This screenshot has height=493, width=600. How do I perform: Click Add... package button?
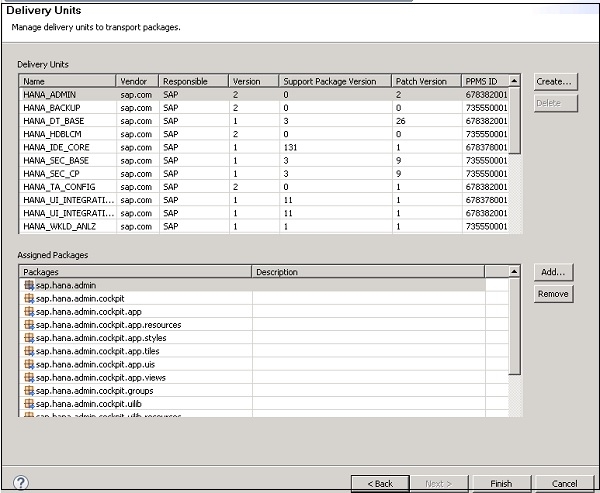click(x=553, y=272)
